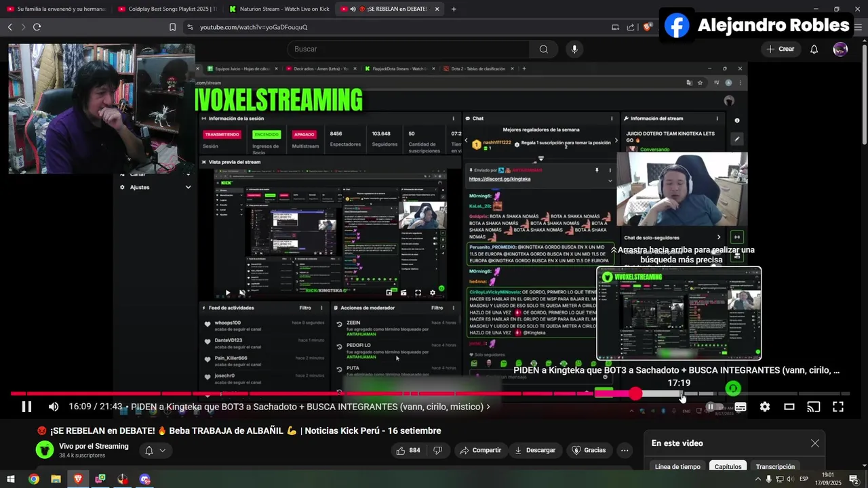The height and width of the screenshot is (488, 868).
Task: Toggle subtitles in the video player
Action: tap(741, 407)
